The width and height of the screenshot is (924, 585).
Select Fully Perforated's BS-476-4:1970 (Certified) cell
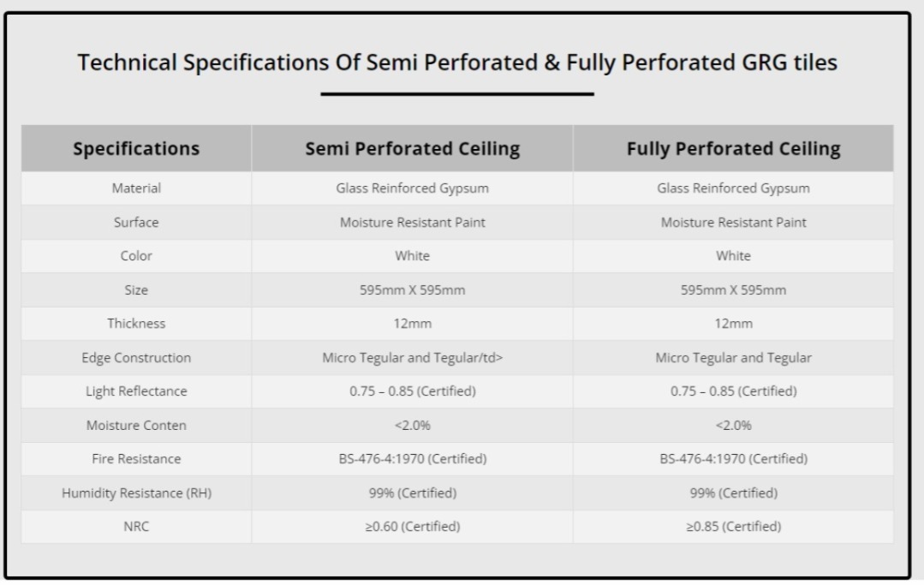click(x=733, y=459)
